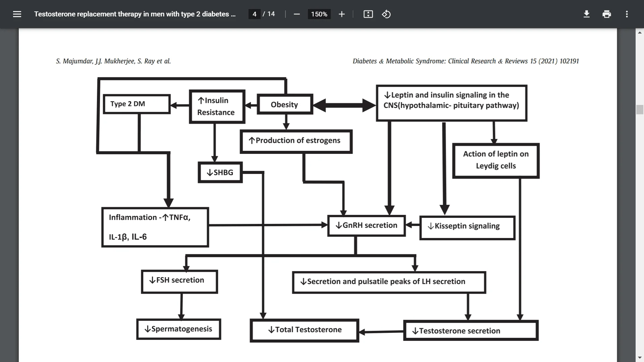The image size is (644, 362).
Task: Click the zoom percentage dropdown control
Action: [319, 14]
